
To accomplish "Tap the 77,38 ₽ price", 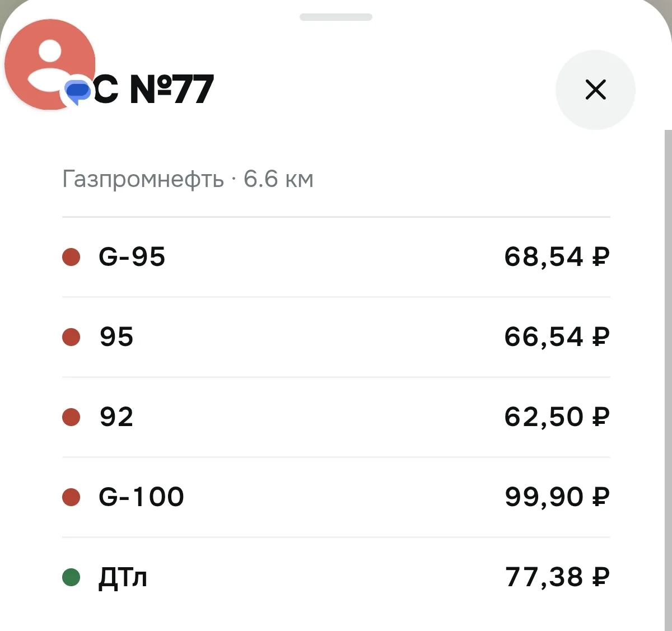I will 557,577.
